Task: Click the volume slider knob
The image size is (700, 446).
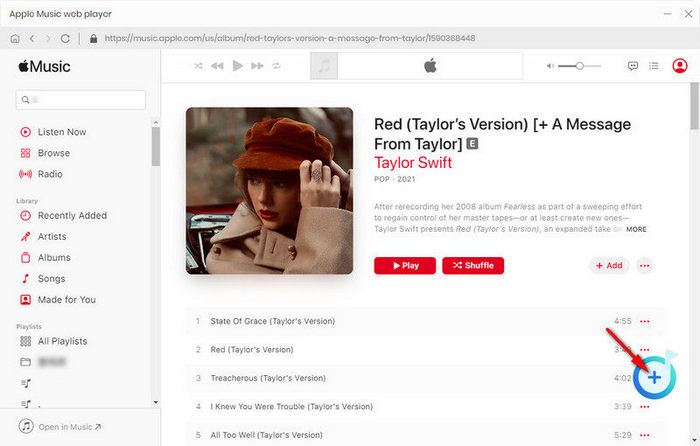Action: click(x=579, y=66)
